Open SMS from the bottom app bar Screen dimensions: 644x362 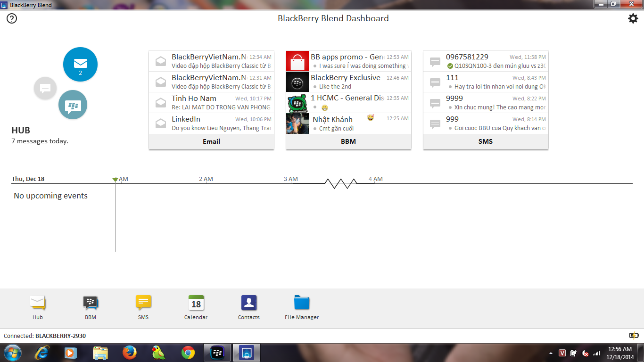coord(143,307)
